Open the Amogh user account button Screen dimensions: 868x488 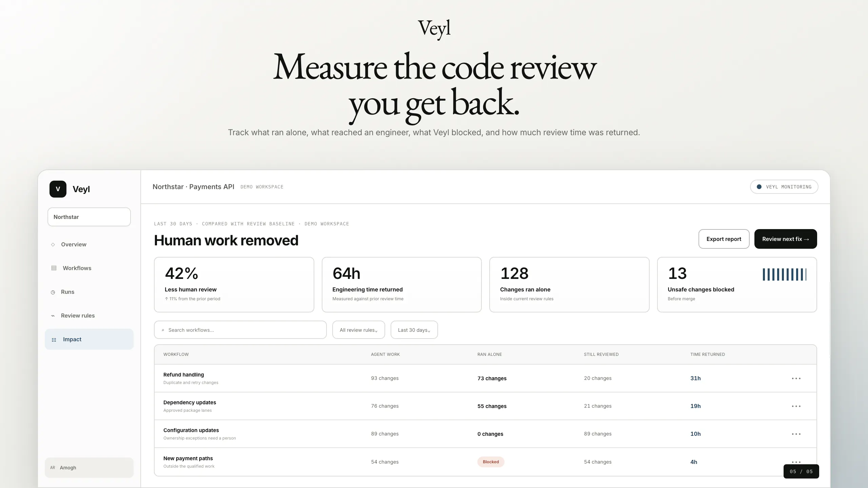89,468
